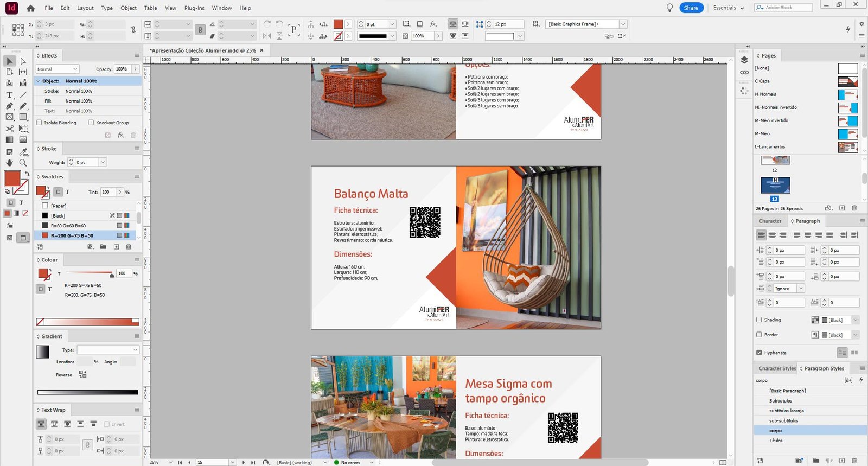Viewport: 868px width, 466px height.
Task: Click the Share button
Action: [691, 8]
